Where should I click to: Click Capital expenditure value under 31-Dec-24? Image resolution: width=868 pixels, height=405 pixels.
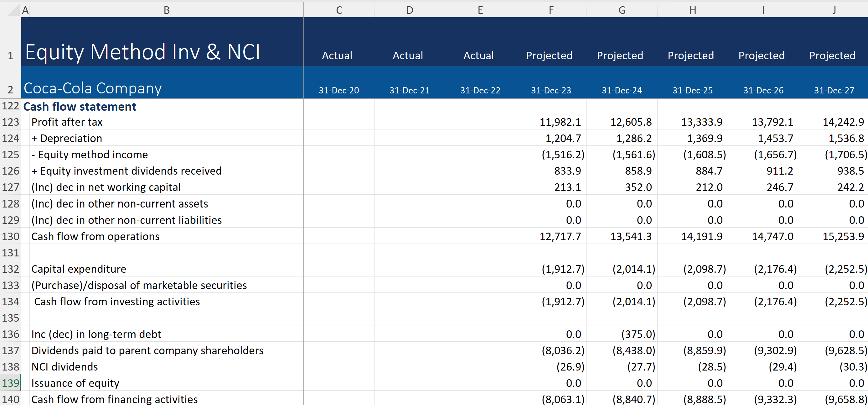[x=633, y=269]
